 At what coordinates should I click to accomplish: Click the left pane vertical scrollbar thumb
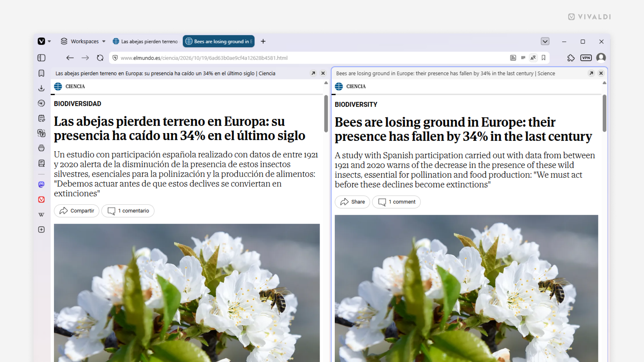pos(326,114)
